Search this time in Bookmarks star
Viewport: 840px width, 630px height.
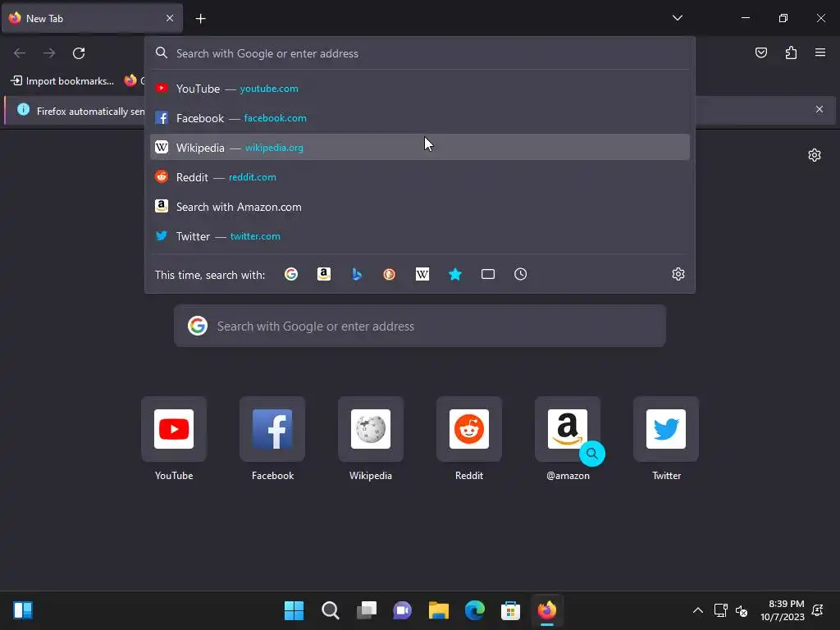click(x=454, y=274)
